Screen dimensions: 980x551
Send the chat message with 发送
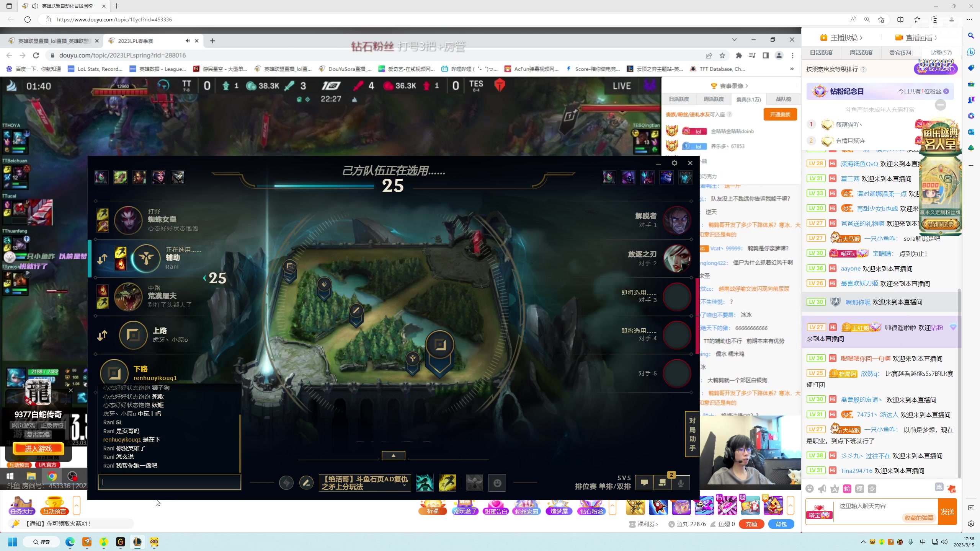[947, 512]
